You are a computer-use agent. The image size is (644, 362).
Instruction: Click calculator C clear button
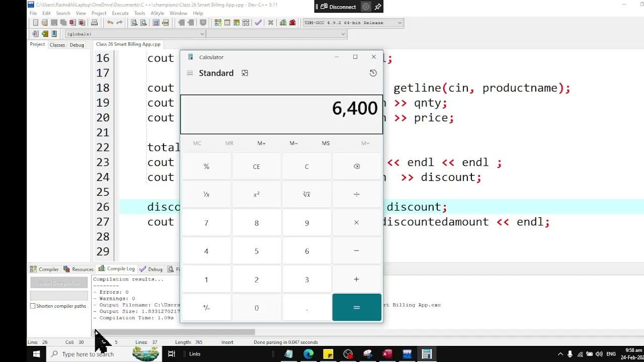click(306, 166)
